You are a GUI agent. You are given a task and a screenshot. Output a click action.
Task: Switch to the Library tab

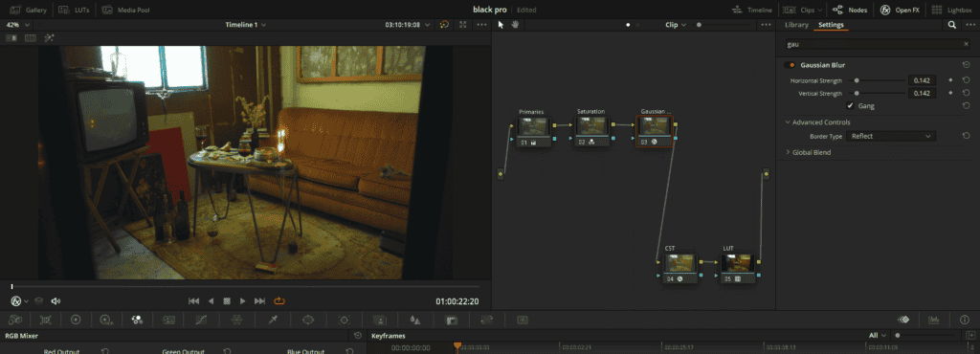click(796, 25)
